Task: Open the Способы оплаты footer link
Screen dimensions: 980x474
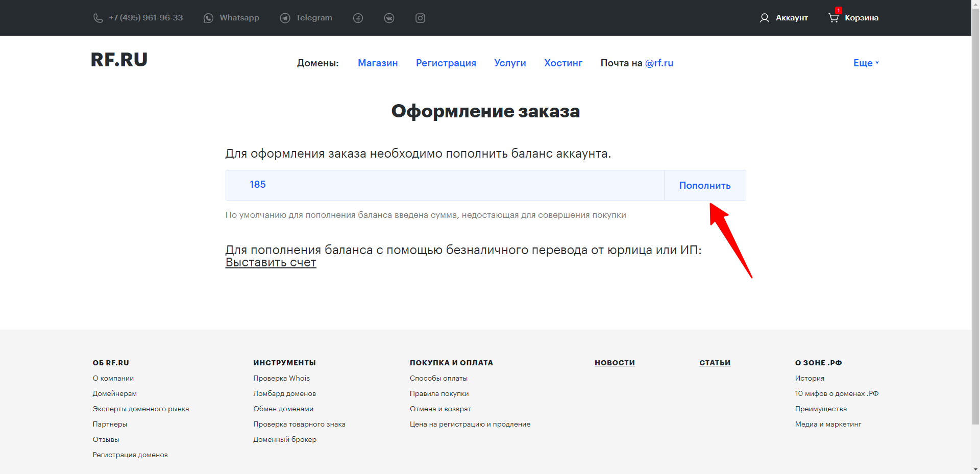Action: tap(438, 378)
